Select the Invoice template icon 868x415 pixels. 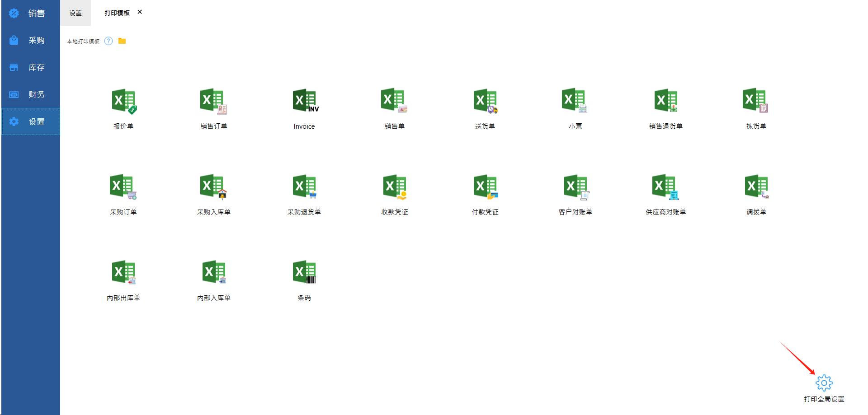coord(304,102)
